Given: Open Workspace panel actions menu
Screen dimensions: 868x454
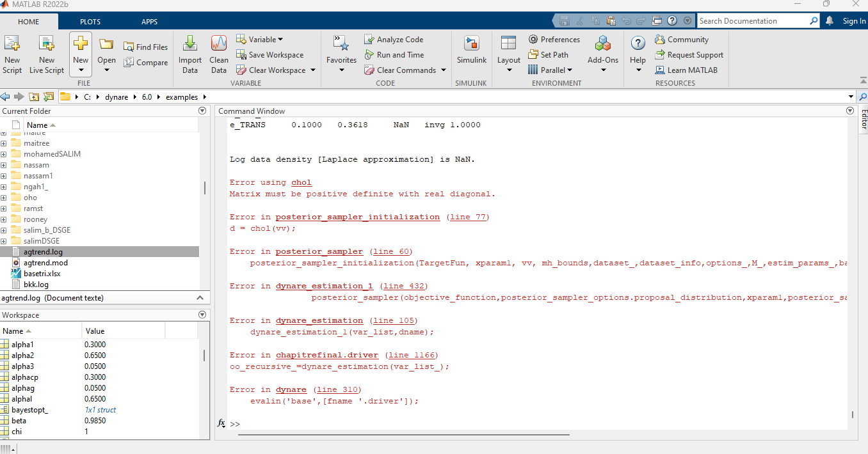Looking at the screenshot, I should click(203, 315).
